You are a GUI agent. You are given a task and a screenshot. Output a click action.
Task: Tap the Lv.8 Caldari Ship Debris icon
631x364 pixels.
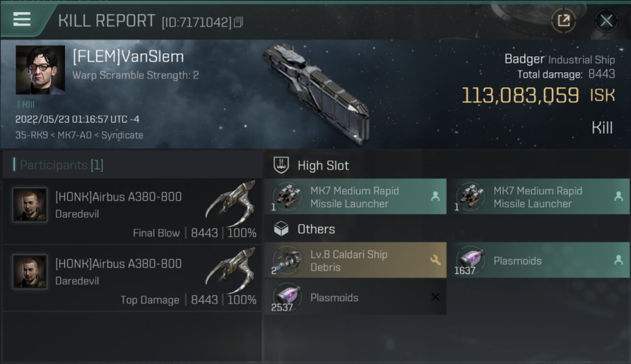(287, 260)
